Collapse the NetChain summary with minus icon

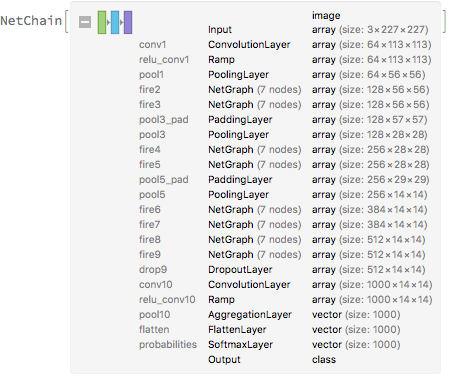85,22
